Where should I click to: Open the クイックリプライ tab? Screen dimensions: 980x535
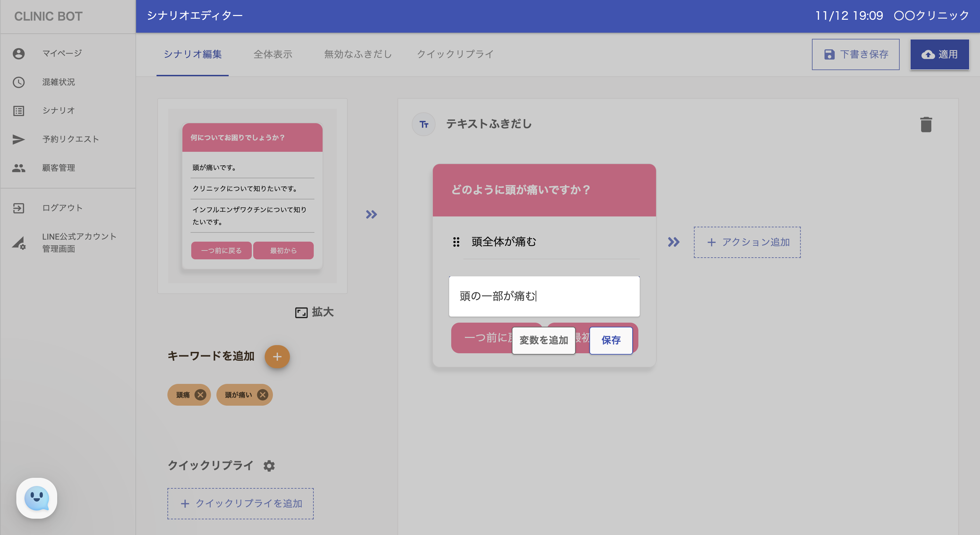[455, 54]
